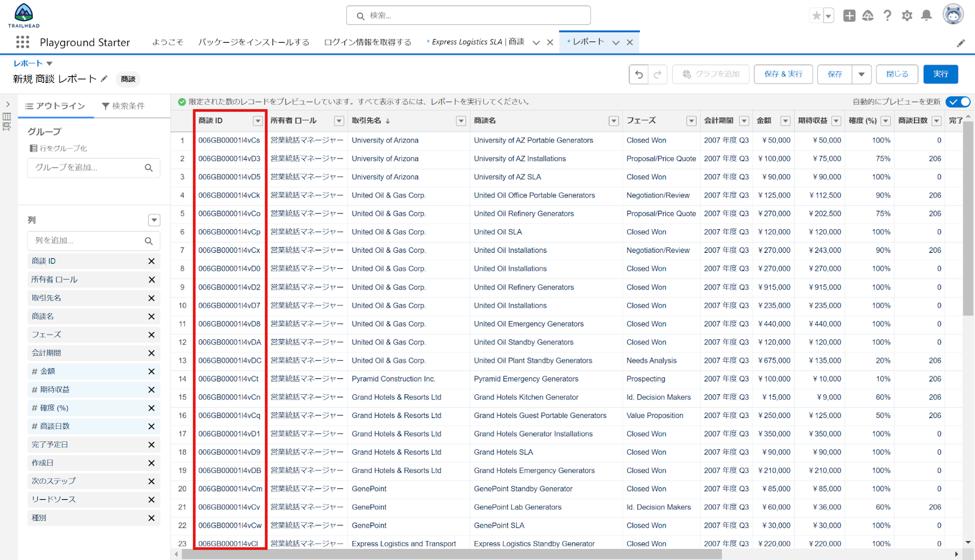
Task: Undo the last change with the undo arrow
Action: click(x=638, y=74)
